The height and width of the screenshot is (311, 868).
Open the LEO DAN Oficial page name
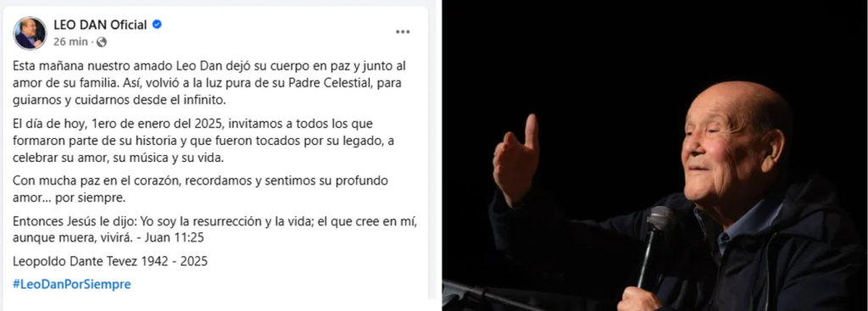click(x=100, y=25)
